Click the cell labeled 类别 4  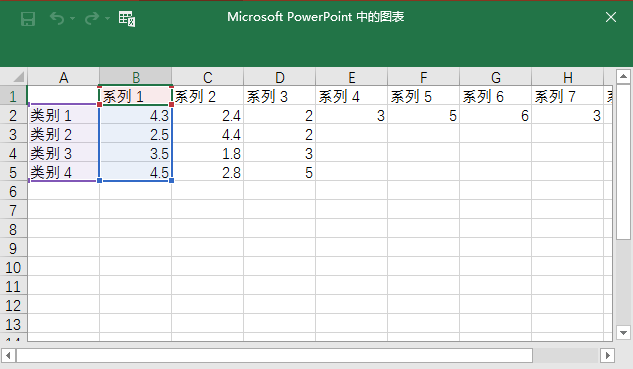coord(63,172)
